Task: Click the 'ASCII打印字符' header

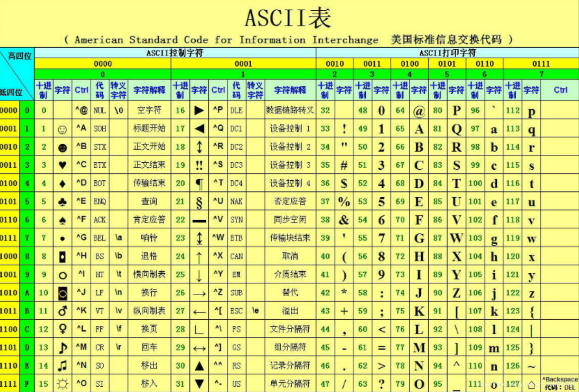Action: tap(447, 53)
